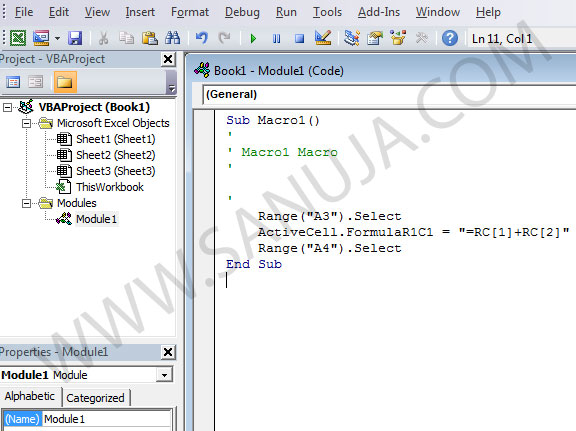Open the Object Browser icon
The height and width of the screenshot is (431, 576).
398,38
